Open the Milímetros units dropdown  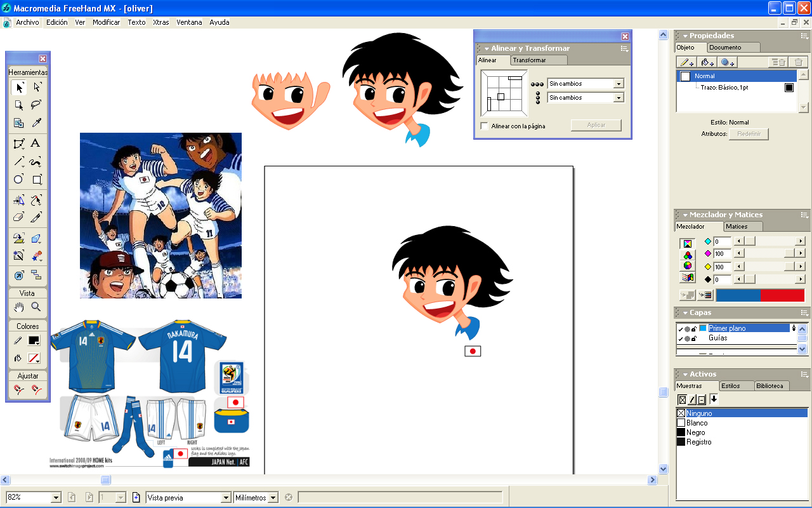[273, 498]
